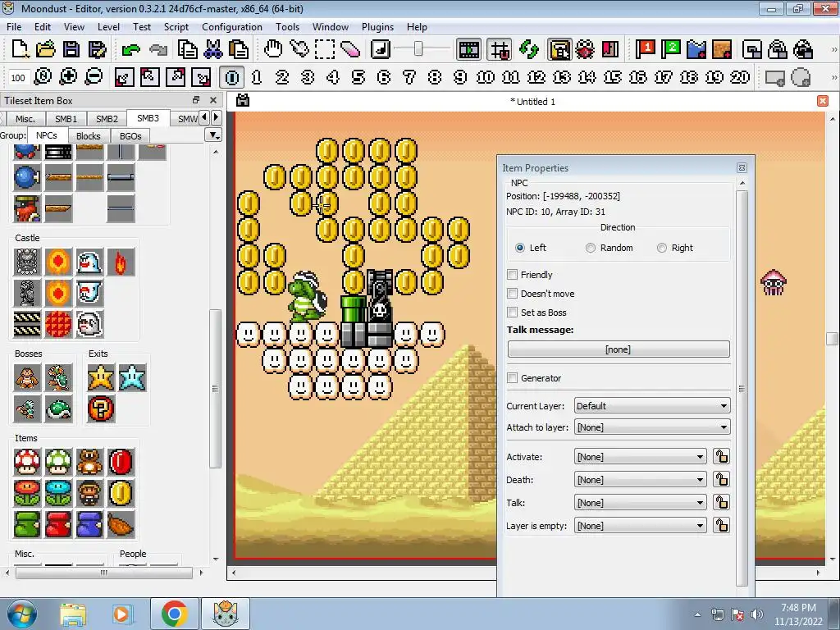Float the Tileset Item Box panel
Viewport: 840px width, 630px height.
[196, 99]
